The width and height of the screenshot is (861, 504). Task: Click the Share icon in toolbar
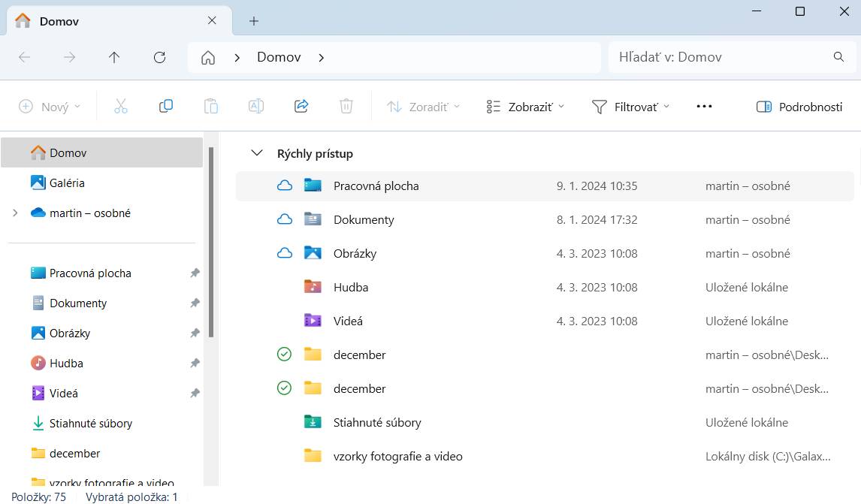pyautogui.click(x=301, y=106)
